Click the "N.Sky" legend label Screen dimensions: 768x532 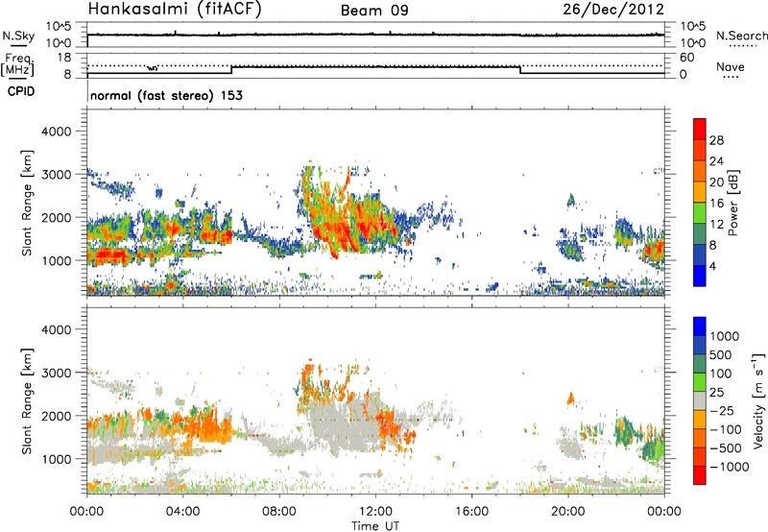coord(18,36)
